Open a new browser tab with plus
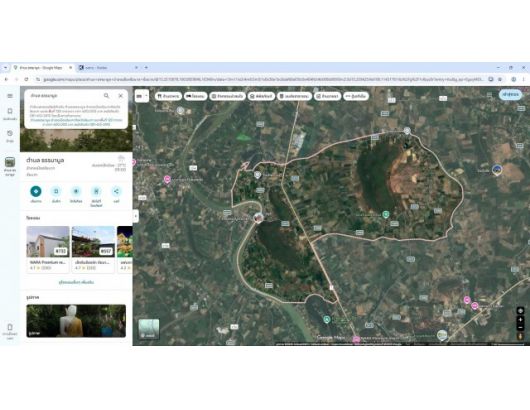530x410 pixels. [146, 68]
